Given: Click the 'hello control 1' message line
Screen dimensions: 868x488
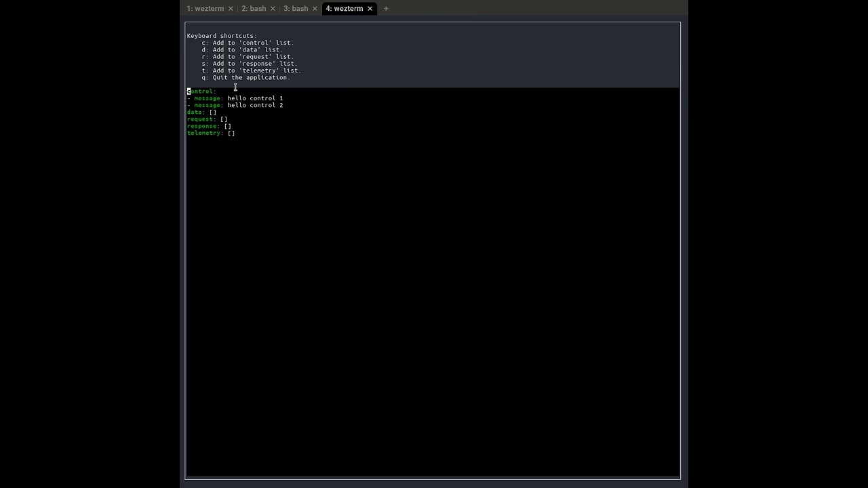Looking at the screenshot, I should (235, 98).
